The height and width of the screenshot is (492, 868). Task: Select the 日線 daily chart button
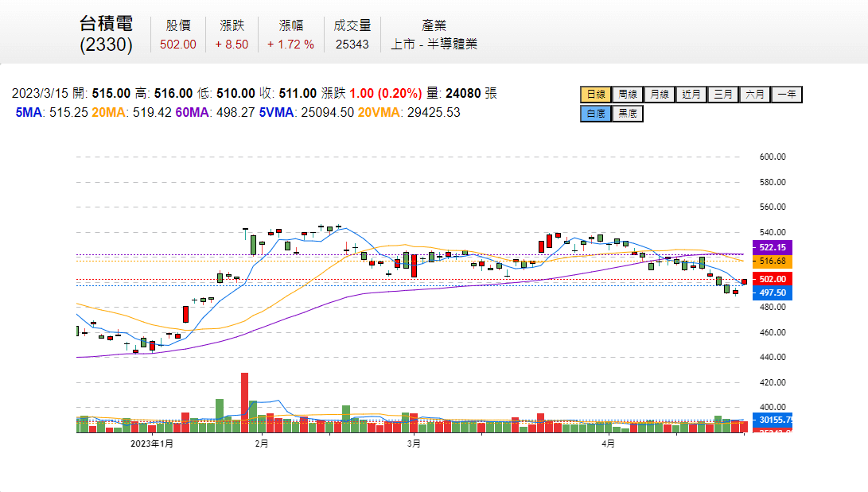pos(596,95)
